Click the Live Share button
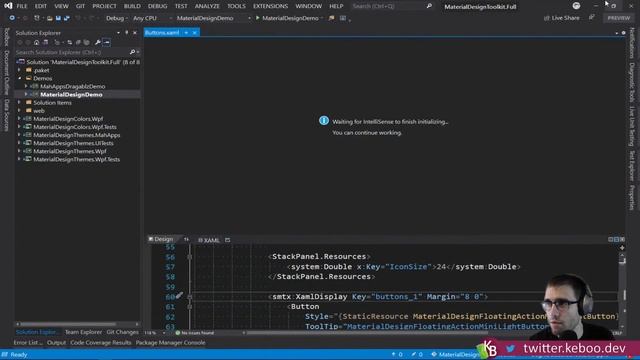Viewport: 640px width, 360px height. coord(562,18)
